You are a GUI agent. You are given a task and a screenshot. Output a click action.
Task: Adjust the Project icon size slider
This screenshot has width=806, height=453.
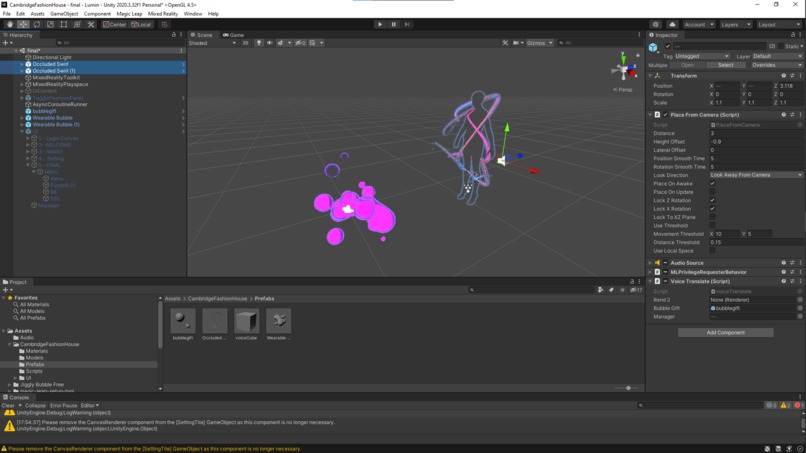pos(626,388)
